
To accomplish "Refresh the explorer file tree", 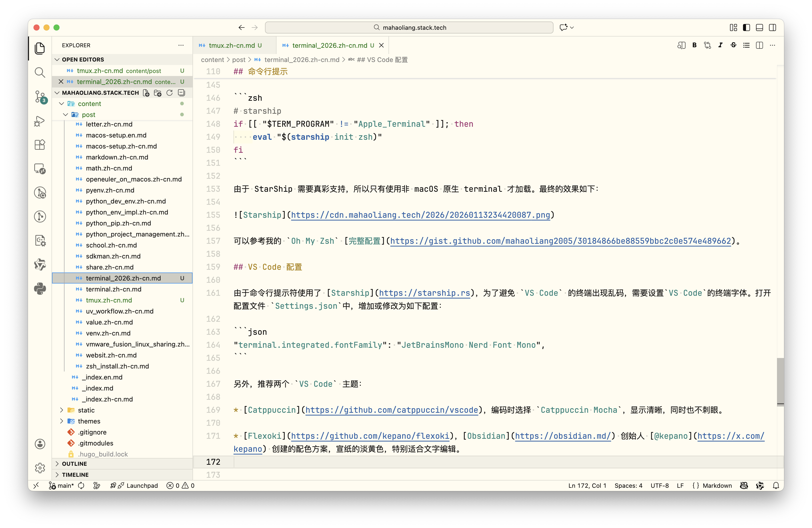I will click(x=169, y=93).
